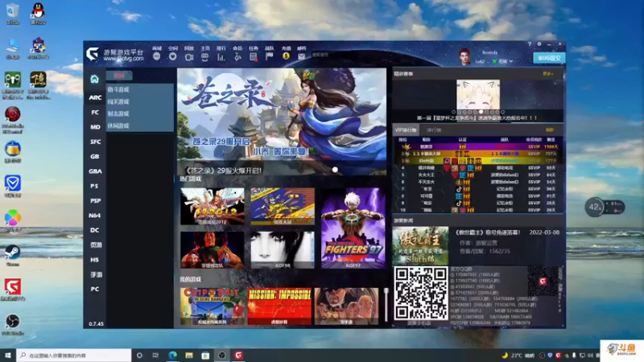Choose 格斗游戏 in the ARC submenu
The width and height of the screenshot is (644, 362).
point(118,89)
